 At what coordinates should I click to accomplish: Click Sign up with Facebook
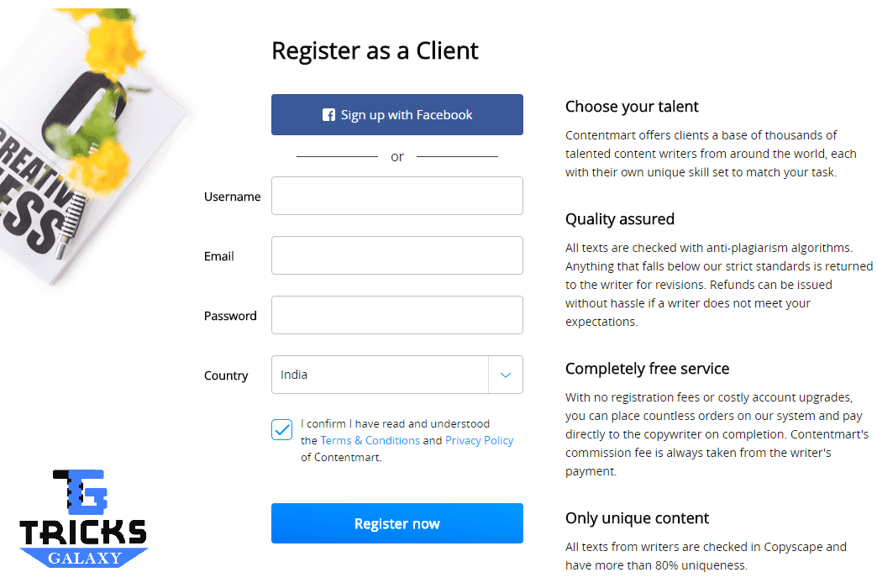pos(396,114)
